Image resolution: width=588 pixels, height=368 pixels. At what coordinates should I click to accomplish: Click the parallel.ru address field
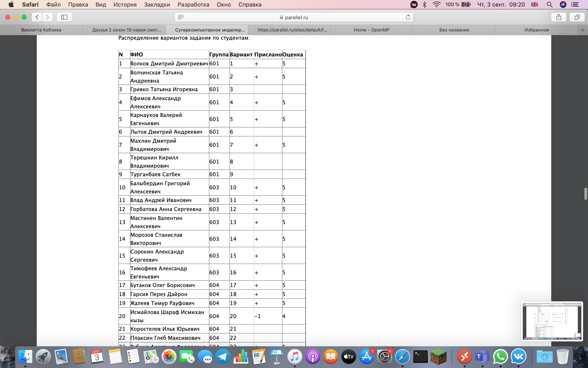[x=294, y=17]
